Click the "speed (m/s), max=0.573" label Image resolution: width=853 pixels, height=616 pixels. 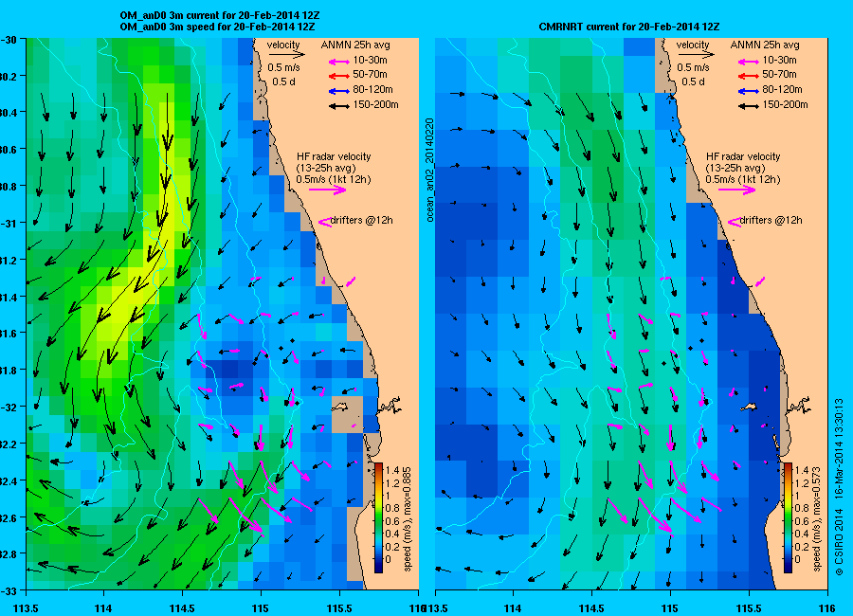tap(816, 519)
